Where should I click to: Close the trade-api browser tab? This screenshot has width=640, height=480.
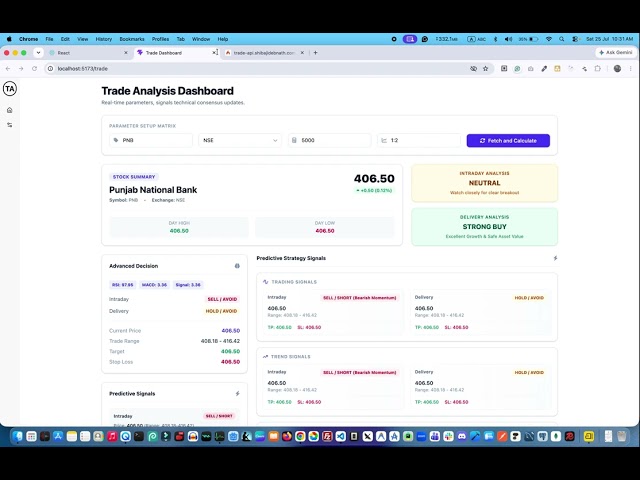(x=302, y=53)
